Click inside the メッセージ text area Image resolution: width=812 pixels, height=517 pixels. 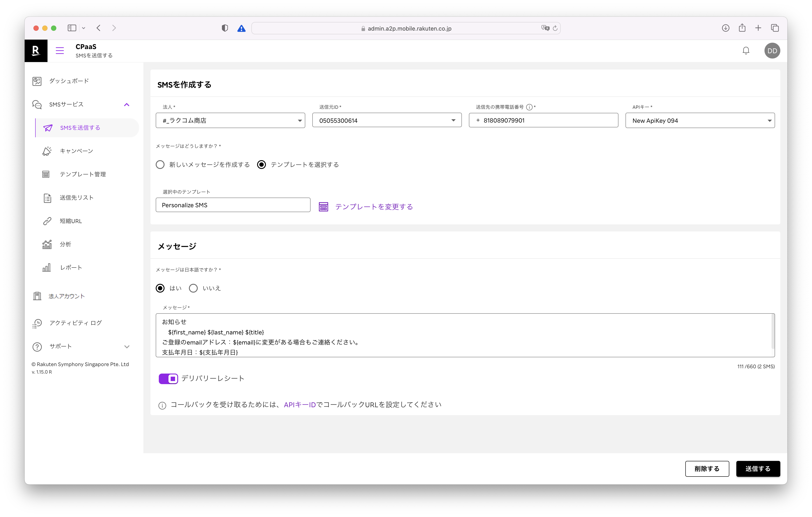click(x=465, y=335)
